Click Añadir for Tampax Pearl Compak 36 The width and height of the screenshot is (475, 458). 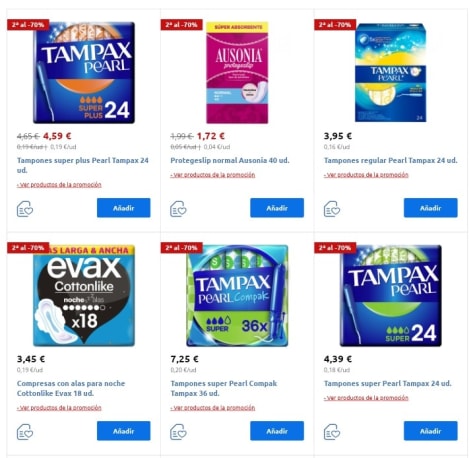pyautogui.click(x=277, y=431)
